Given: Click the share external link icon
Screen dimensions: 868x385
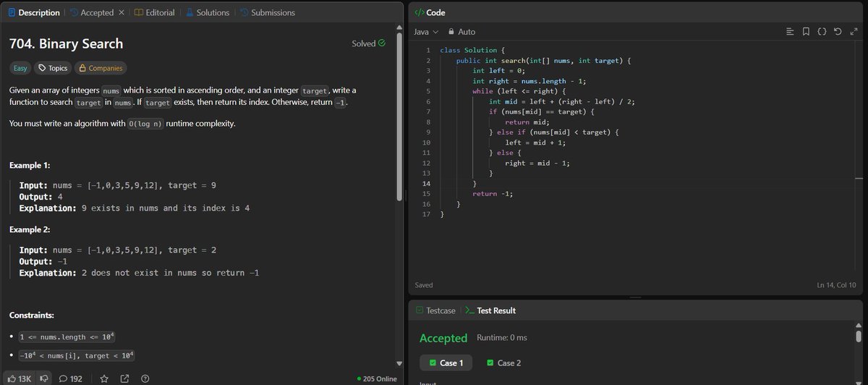Looking at the screenshot, I should click(x=124, y=378).
